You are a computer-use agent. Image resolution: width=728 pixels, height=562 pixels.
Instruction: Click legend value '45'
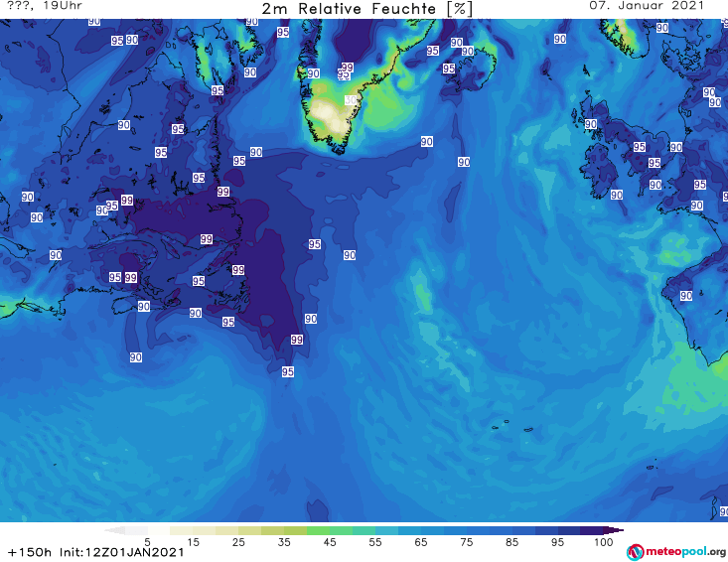pos(330,542)
